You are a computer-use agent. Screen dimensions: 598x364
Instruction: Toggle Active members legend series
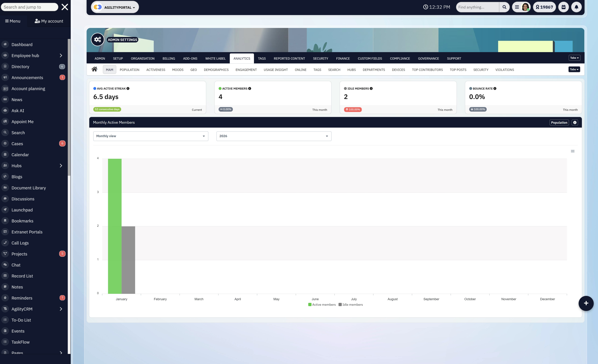click(x=322, y=305)
